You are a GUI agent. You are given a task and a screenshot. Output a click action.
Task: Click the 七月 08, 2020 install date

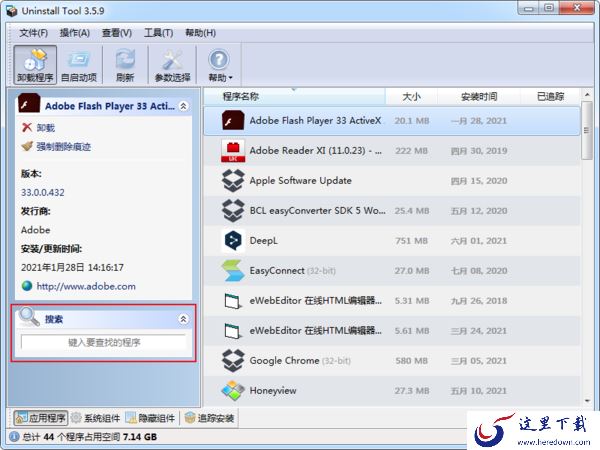click(x=479, y=271)
